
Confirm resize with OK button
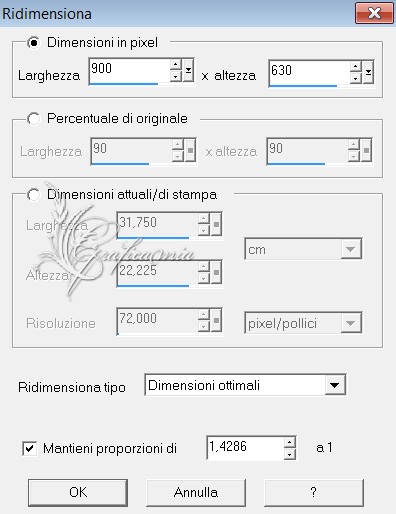tap(78, 492)
